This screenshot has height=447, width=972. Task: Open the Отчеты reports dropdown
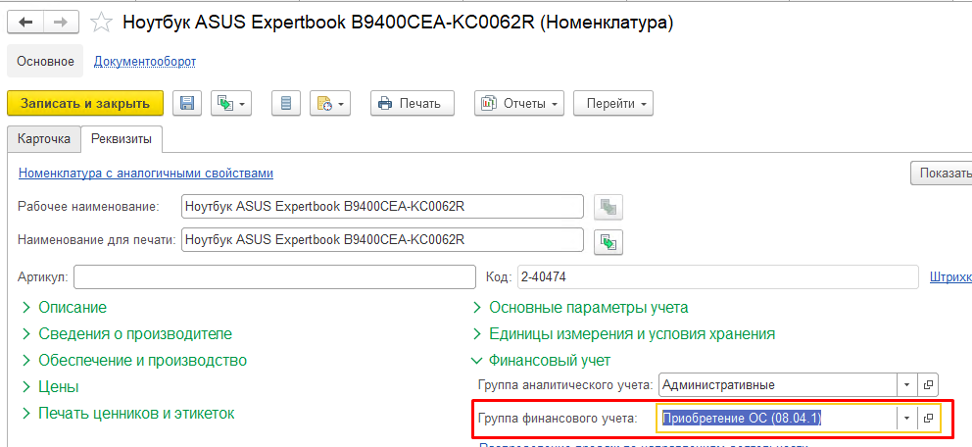pos(519,104)
